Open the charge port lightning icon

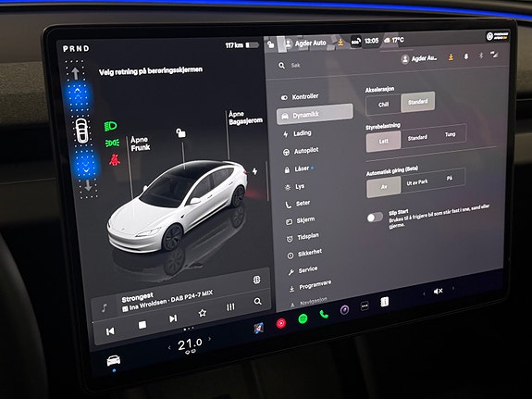[254, 171]
